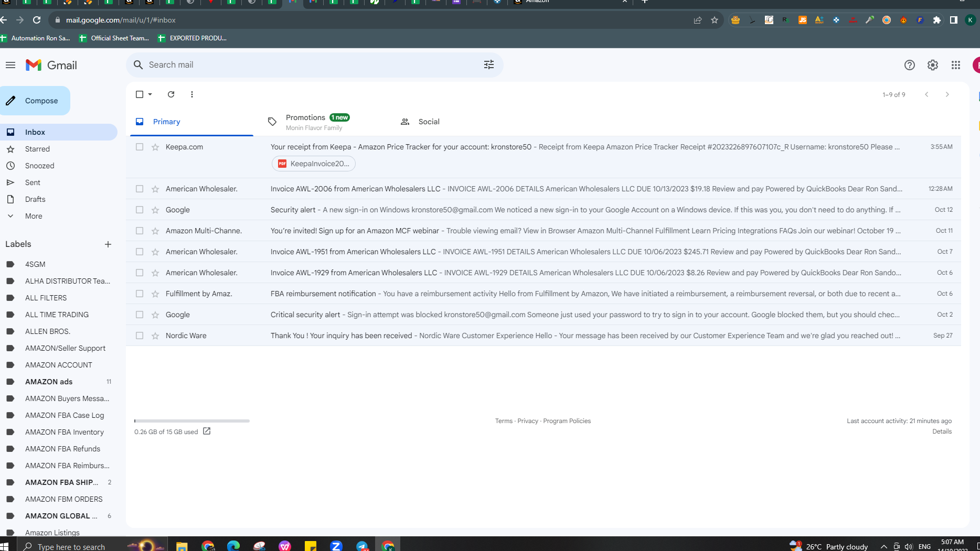This screenshot has width=980, height=551.
Task: Bookmark this page with the star icon
Action: click(715, 20)
